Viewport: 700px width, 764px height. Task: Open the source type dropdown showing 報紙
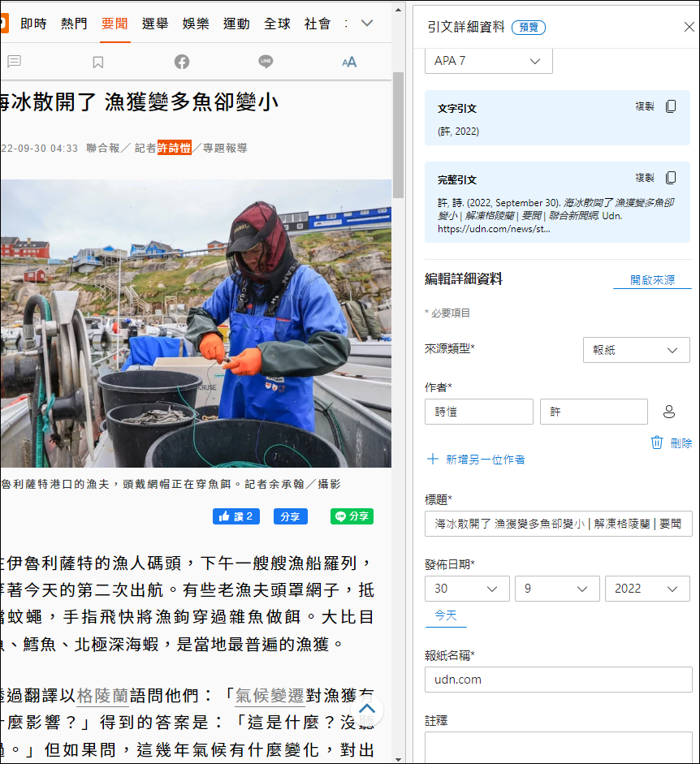pyautogui.click(x=636, y=350)
